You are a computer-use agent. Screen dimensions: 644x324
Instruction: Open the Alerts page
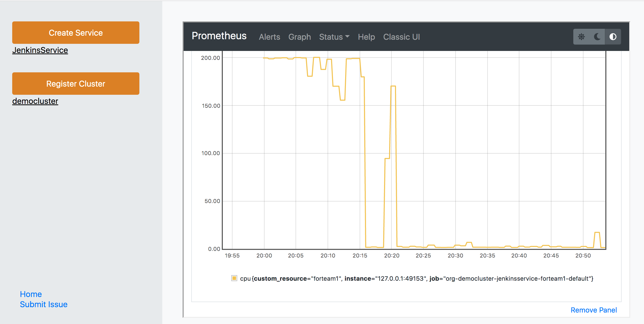click(x=269, y=37)
